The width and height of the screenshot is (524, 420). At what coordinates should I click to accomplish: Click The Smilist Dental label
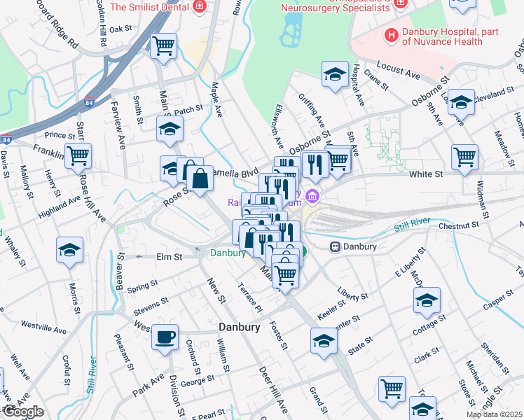point(149,7)
